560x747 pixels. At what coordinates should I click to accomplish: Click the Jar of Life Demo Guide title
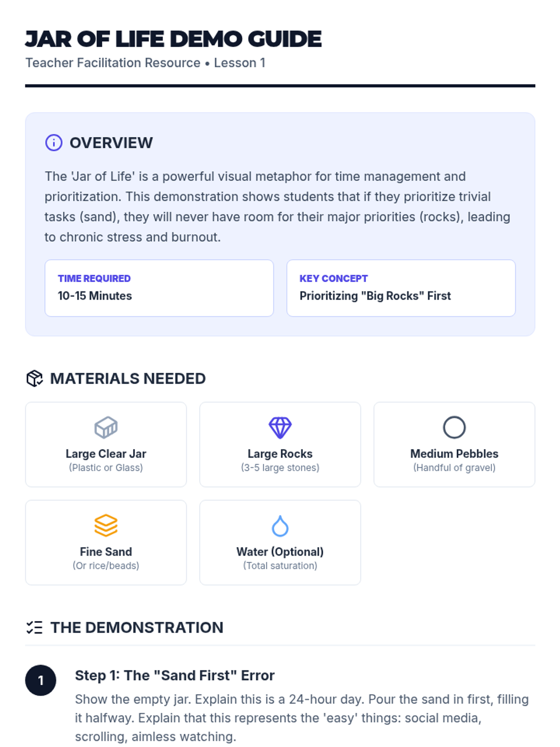click(x=173, y=39)
